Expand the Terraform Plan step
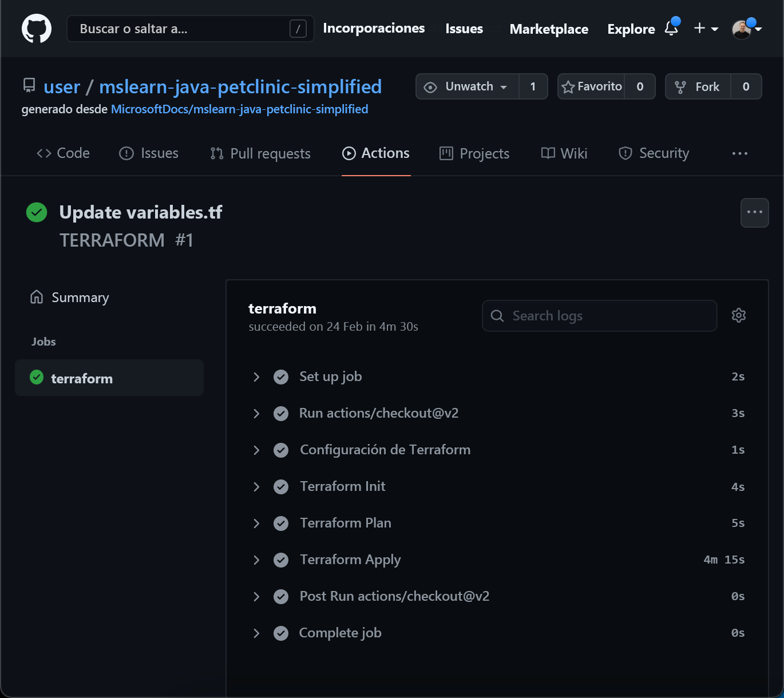 (x=256, y=523)
